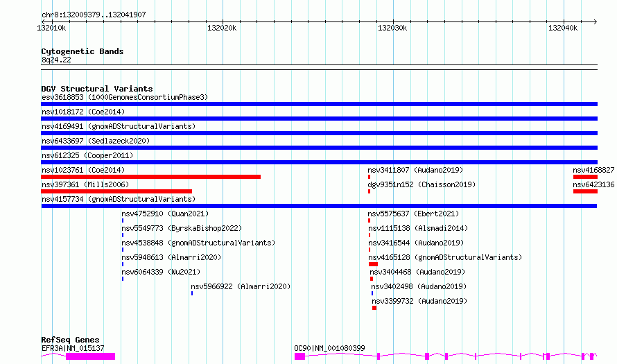Select the nsv5948613 (Almarri2020) label
Viewport: 617px width, 364px height.
[171, 257]
